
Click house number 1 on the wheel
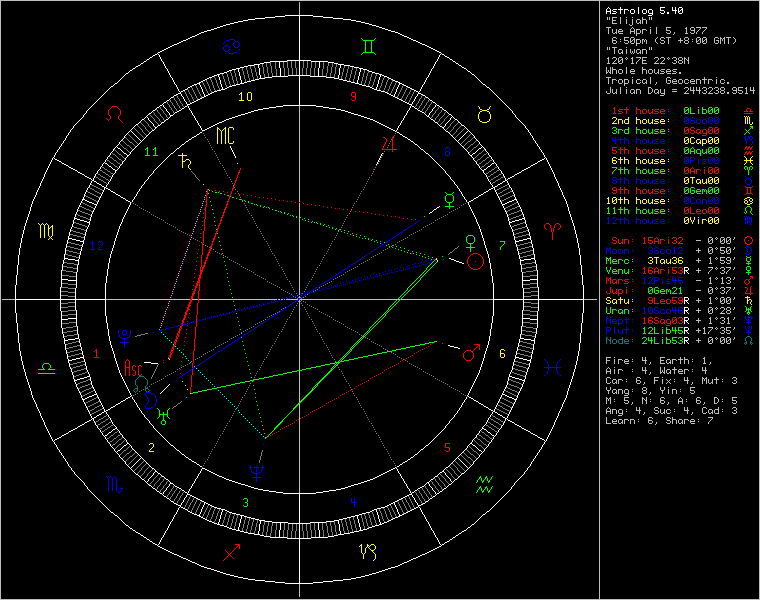click(96, 354)
